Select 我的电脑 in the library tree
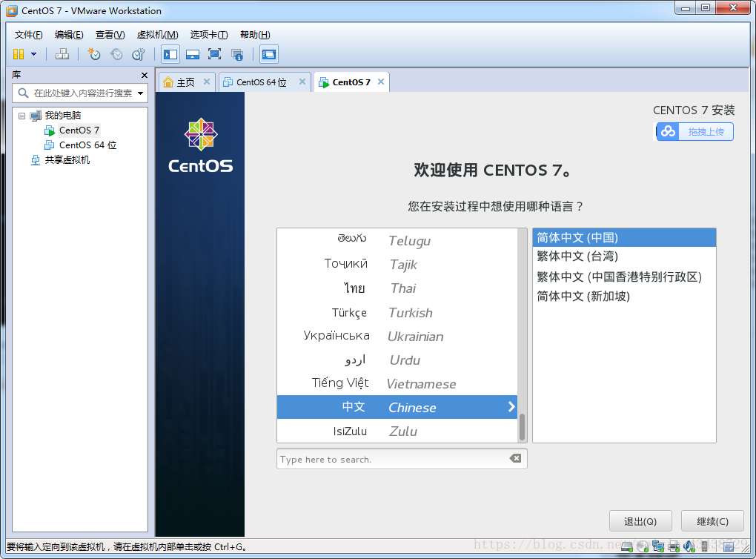The width and height of the screenshot is (756, 559). [x=63, y=115]
